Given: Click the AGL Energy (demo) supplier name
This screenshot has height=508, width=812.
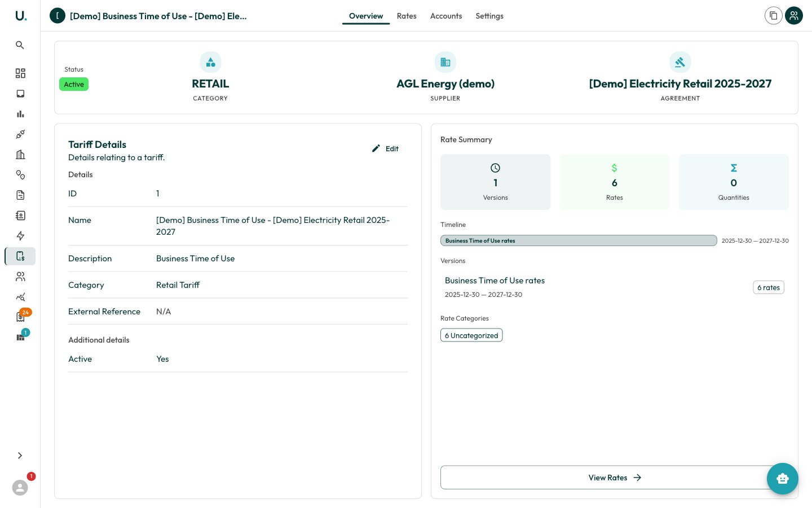Looking at the screenshot, I should click(445, 84).
